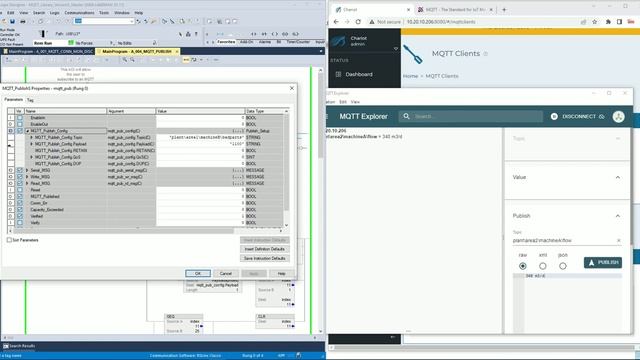Screen dimensions: 640x360
Task: Clear the publish topic with X icon
Action: pyautogui.click(x=618, y=240)
